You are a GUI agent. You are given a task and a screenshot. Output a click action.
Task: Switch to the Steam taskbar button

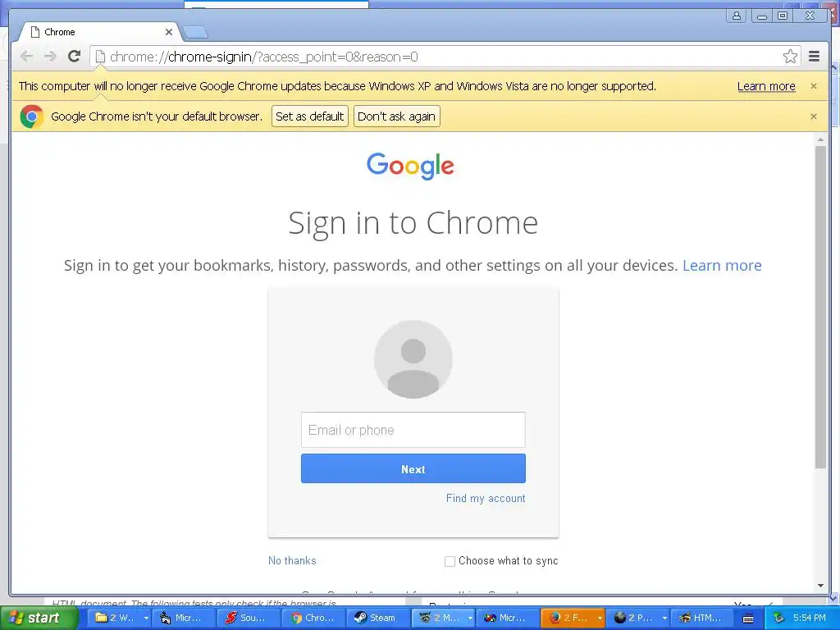pyautogui.click(x=378, y=618)
